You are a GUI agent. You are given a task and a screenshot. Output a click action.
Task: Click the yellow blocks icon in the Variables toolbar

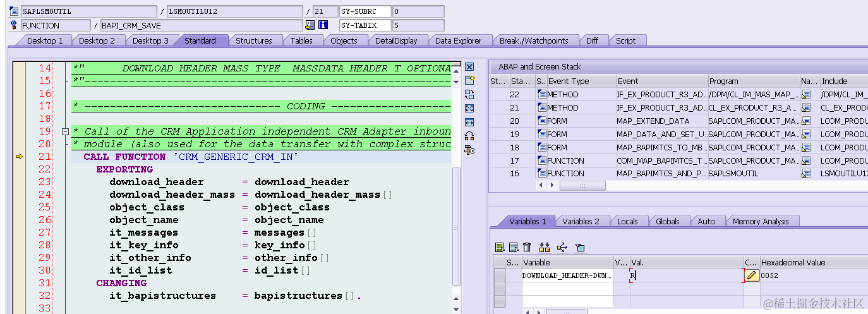(x=545, y=247)
